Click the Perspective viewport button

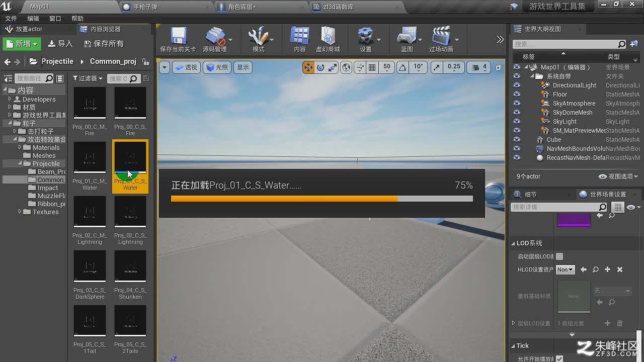tap(186, 67)
